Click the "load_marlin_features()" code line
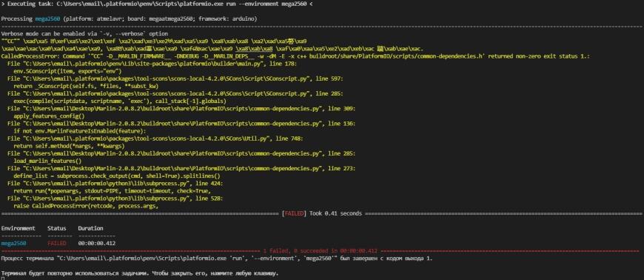Image resolution: width=644 pixels, height=280 pixels. pos(47,161)
